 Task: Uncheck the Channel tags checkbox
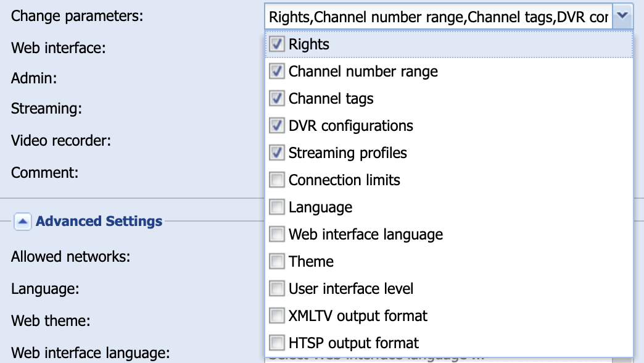(277, 99)
